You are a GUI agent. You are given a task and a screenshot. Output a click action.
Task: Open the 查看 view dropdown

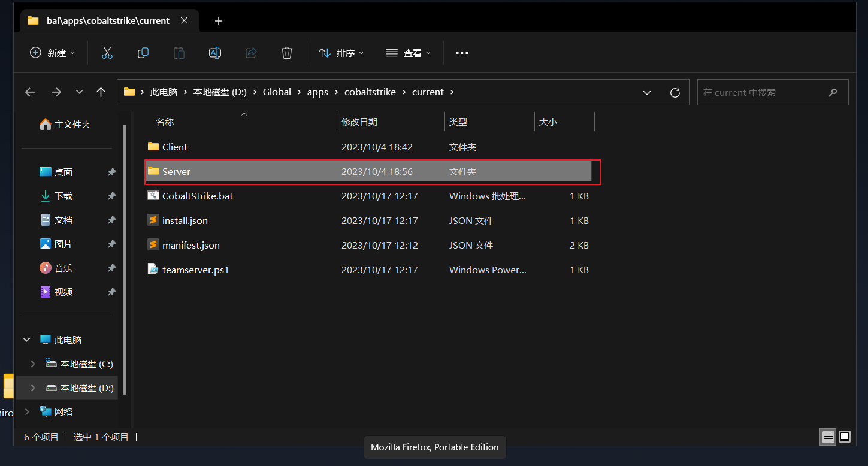coord(409,53)
